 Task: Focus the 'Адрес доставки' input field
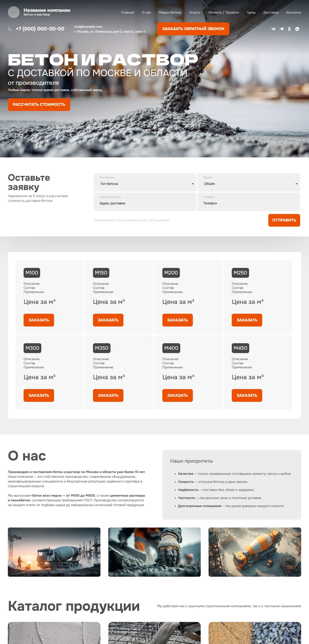tap(145, 203)
